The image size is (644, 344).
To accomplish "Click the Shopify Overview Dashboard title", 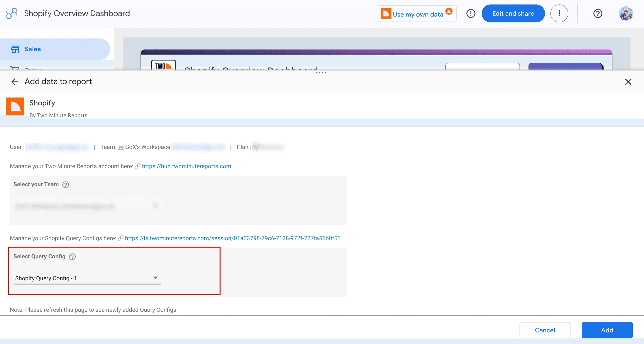I will (77, 13).
